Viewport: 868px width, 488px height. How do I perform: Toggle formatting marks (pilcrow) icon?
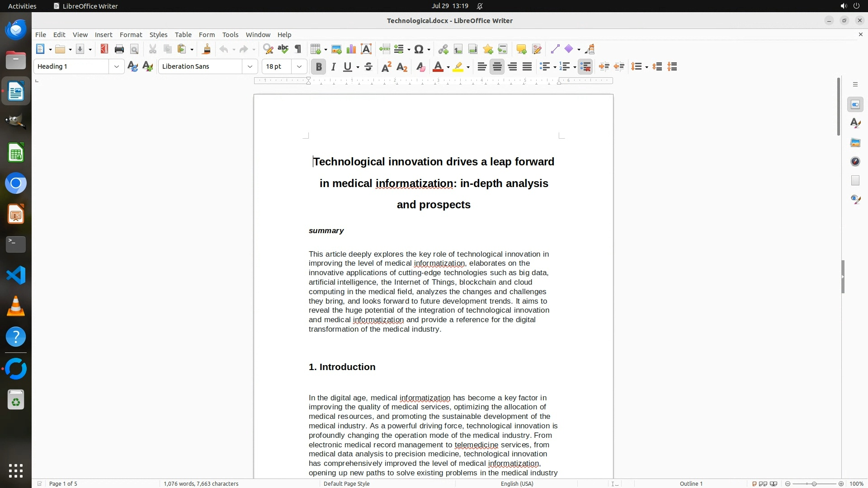(298, 49)
